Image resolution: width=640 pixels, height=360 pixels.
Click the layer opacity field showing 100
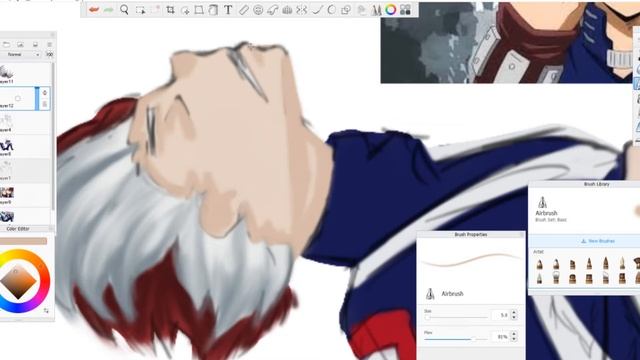(x=49, y=54)
